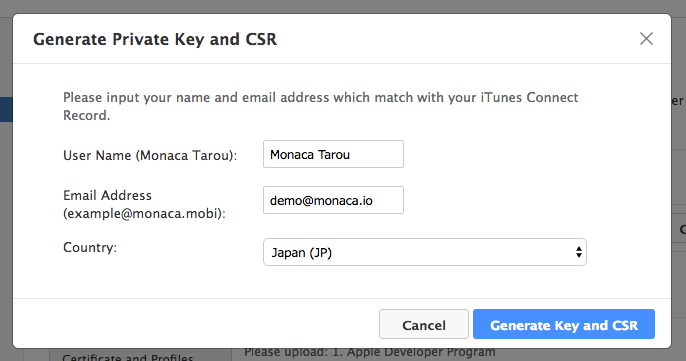
Task: Focus the Email Address input box
Action: pos(333,200)
